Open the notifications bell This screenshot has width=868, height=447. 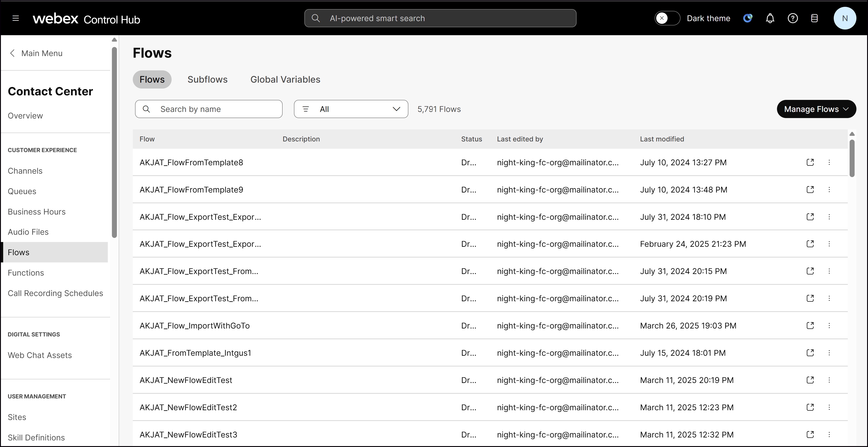[770, 18]
